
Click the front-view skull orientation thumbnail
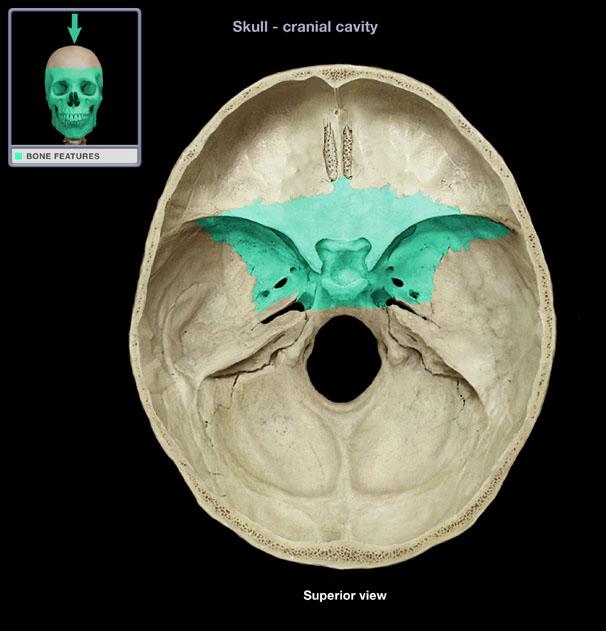[x=74, y=93]
